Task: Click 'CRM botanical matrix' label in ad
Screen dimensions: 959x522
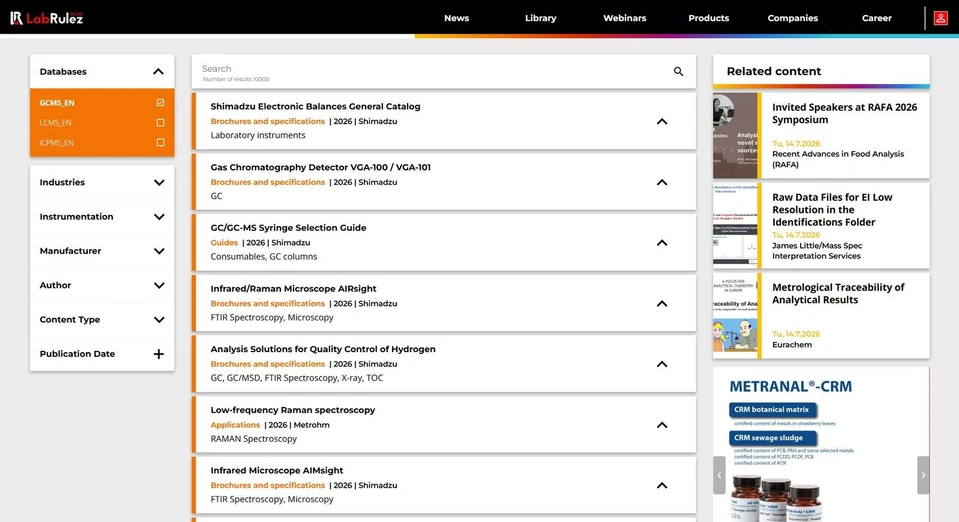Action: click(x=771, y=409)
